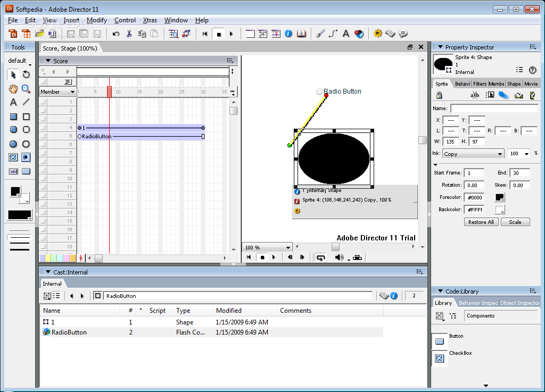Switch to the Behavior Inspector tab in Code:Library
The width and height of the screenshot is (545, 392).
click(478, 303)
